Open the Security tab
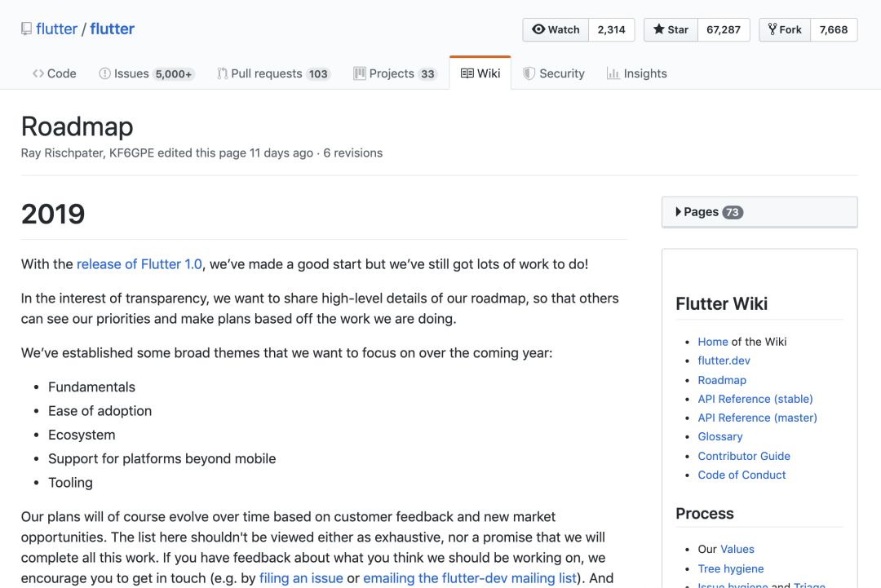Image resolution: width=881 pixels, height=588 pixels. click(554, 73)
